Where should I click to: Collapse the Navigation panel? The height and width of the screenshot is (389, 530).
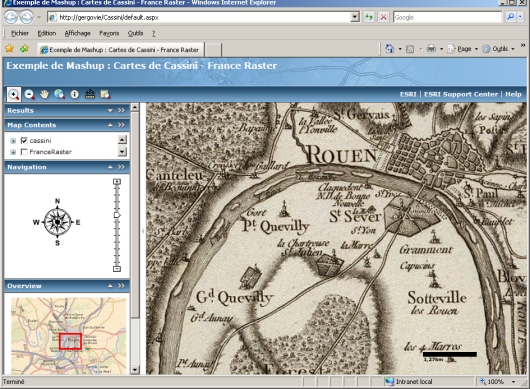(x=110, y=167)
